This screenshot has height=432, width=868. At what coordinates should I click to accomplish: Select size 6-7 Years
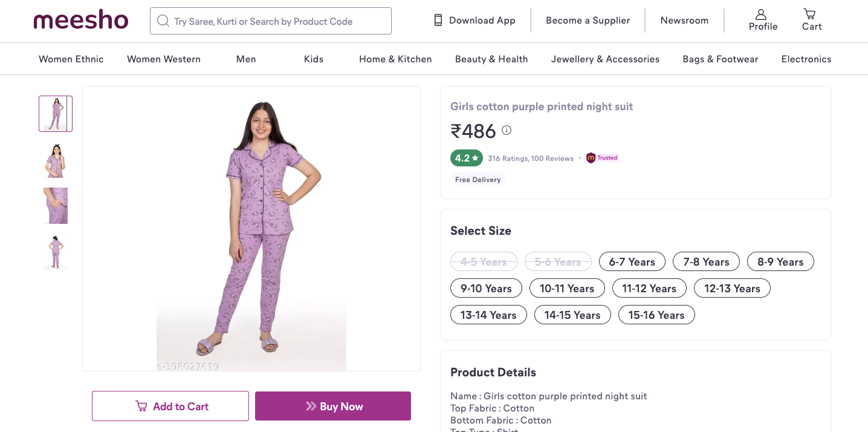click(632, 262)
